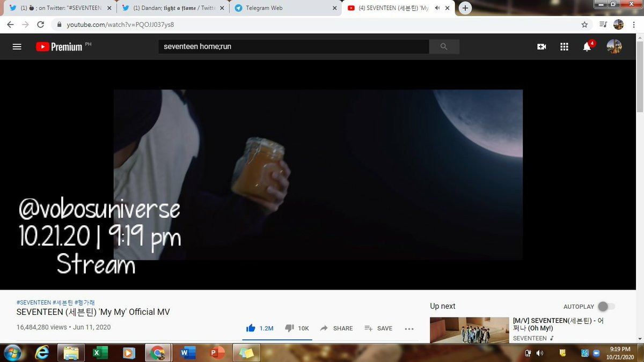Open Sticky Notes from the taskbar
This screenshot has width=644, height=362.
coord(246,353)
